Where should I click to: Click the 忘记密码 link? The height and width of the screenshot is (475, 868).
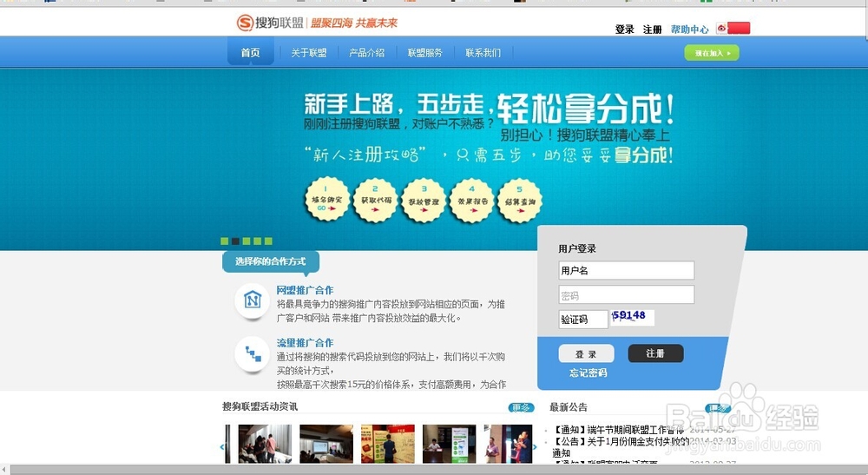(x=588, y=373)
